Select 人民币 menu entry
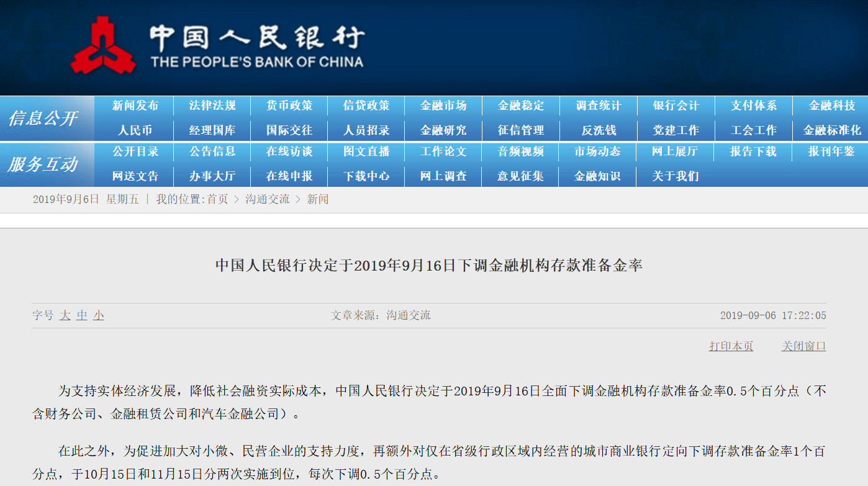 point(135,130)
